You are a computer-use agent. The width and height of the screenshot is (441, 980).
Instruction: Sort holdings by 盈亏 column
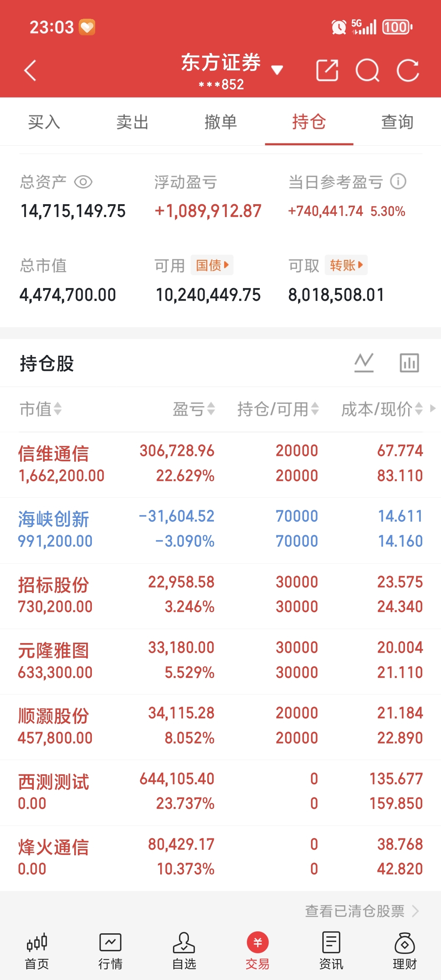(194, 409)
